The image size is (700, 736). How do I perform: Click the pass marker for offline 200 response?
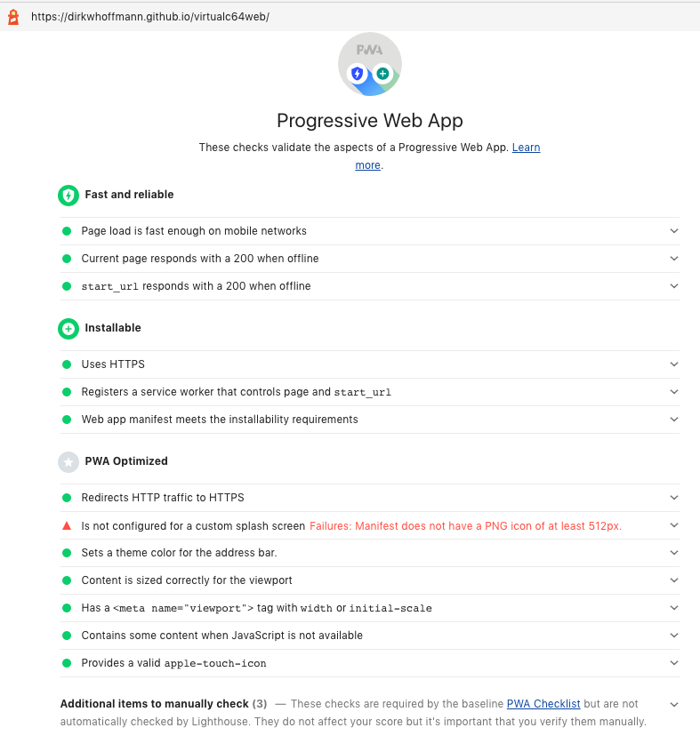click(x=66, y=259)
